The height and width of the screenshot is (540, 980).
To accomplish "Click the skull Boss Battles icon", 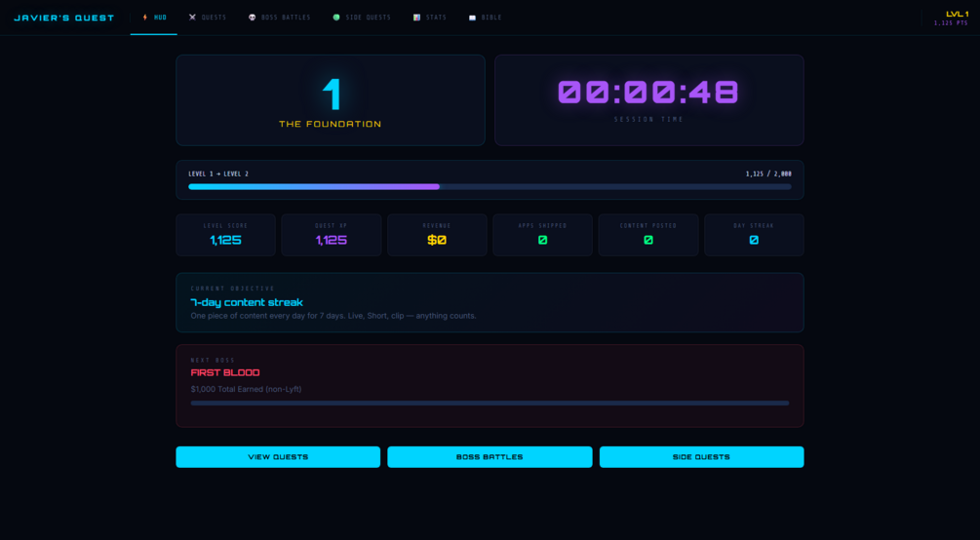I will [252, 18].
